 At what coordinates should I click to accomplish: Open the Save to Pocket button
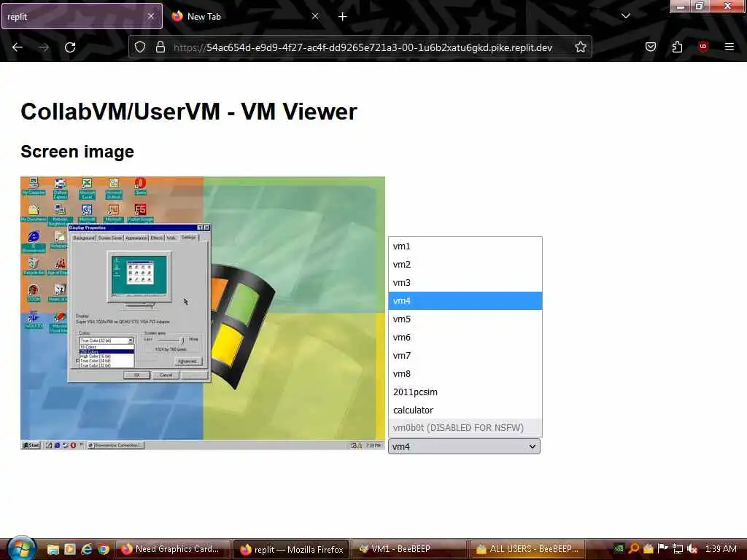(x=650, y=47)
